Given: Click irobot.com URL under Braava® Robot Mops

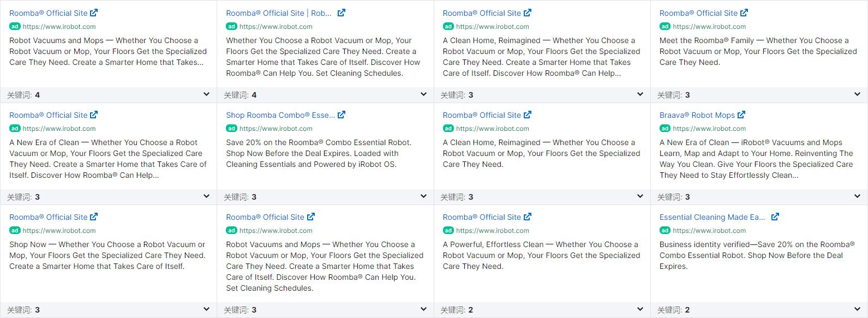Looking at the screenshot, I should [x=709, y=129].
